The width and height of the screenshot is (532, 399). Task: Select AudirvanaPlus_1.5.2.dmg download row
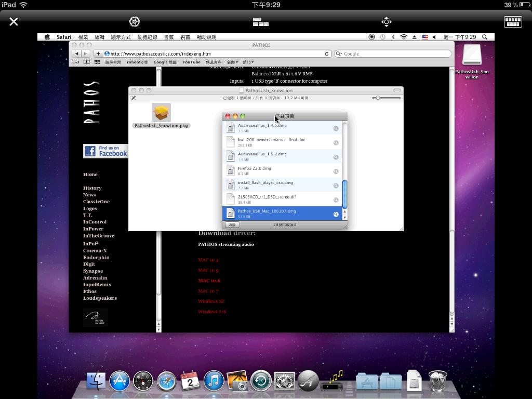282,156
